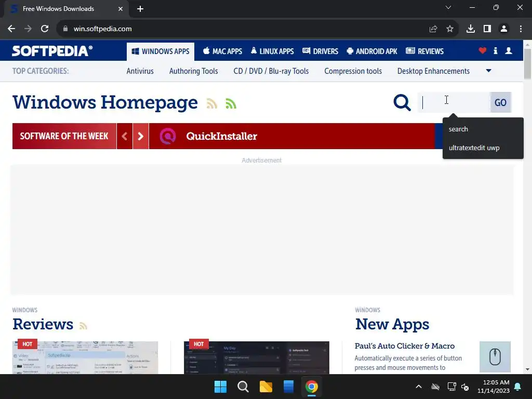Open the Compression tools category
Image resolution: width=532 pixels, height=399 pixels.
[353, 71]
